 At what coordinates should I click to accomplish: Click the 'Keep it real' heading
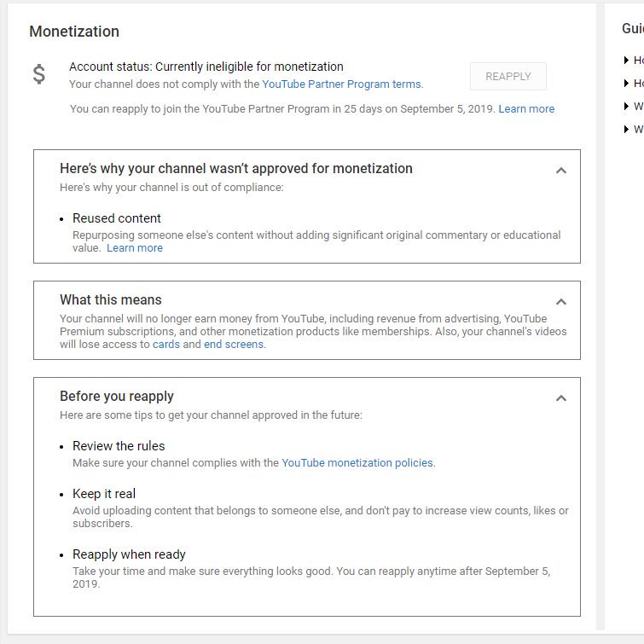(104, 494)
